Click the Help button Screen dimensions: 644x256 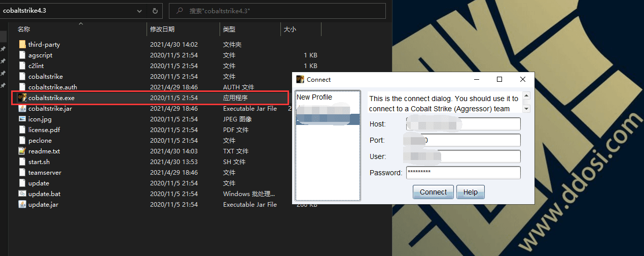pyautogui.click(x=471, y=192)
